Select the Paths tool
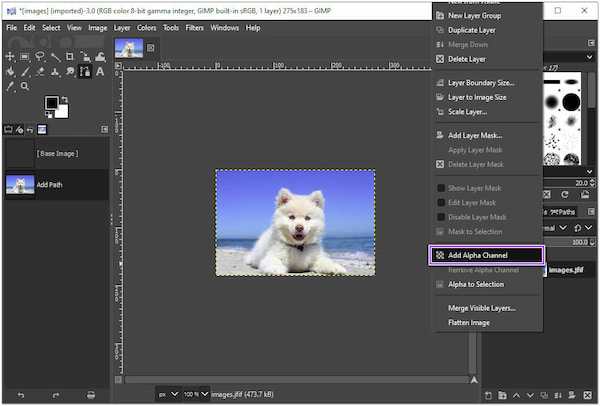600x406 pixels. (85, 72)
